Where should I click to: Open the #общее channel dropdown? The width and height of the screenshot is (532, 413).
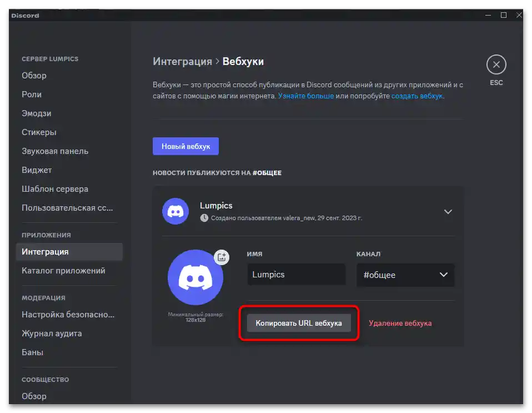pyautogui.click(x=405, y=275)
